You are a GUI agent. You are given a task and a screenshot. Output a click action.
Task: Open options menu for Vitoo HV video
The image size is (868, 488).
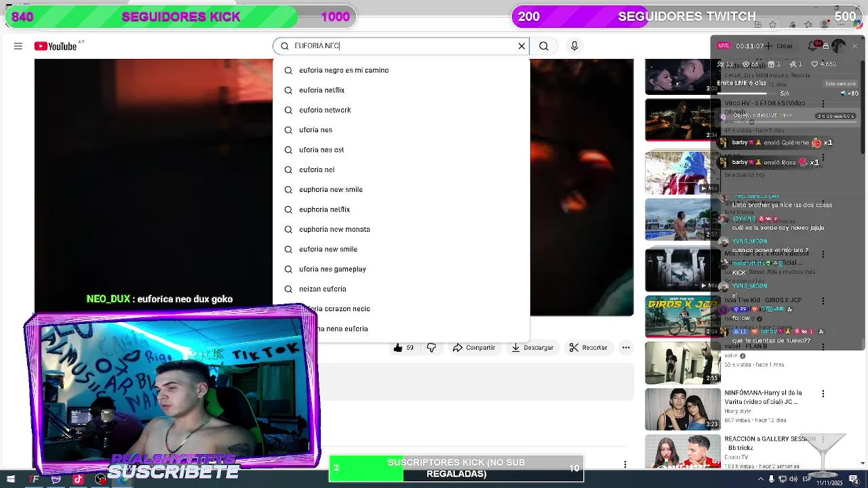point(823,104)
